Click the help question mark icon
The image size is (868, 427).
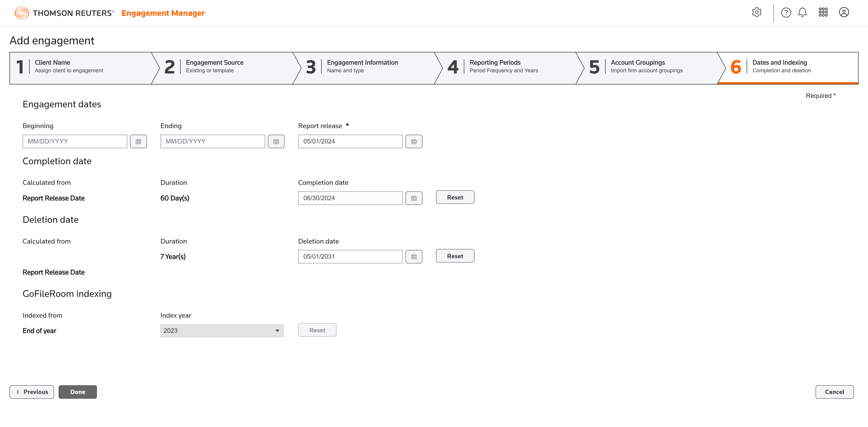coord(786,12)
